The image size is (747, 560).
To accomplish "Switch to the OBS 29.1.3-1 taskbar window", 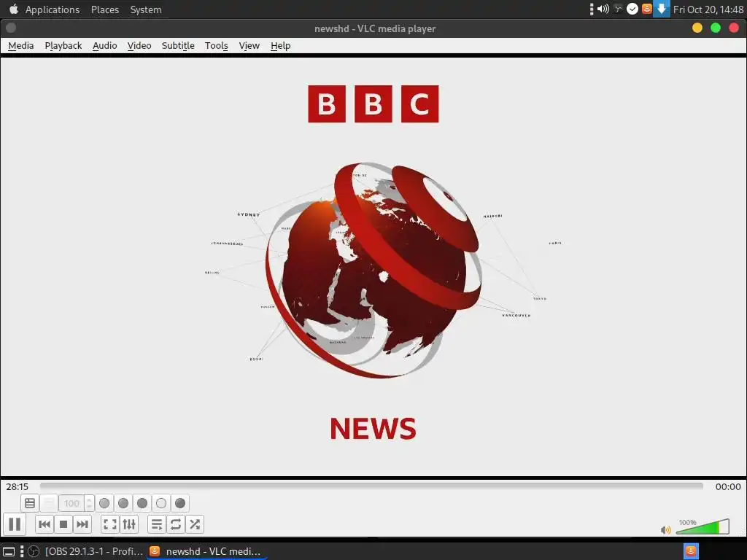I will coord(86,551).
